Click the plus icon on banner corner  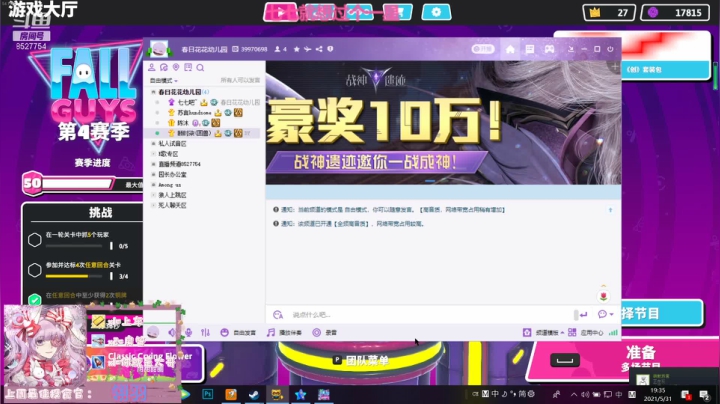pyautogui.click(x=614, y=67)
